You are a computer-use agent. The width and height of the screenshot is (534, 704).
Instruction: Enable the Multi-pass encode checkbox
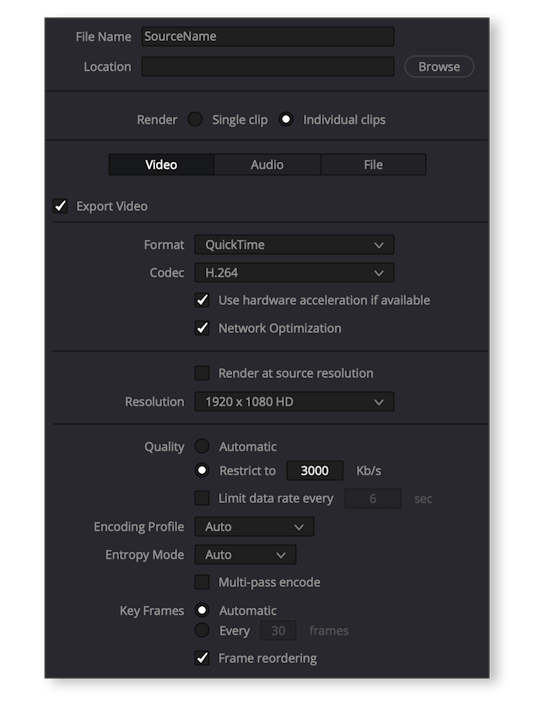tap(202, 582)
